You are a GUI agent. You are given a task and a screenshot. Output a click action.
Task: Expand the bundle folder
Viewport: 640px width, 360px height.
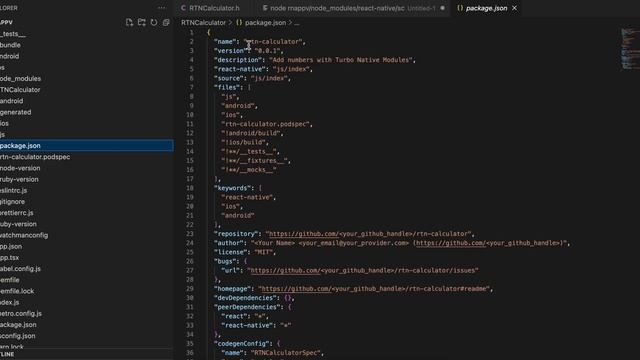87,45
